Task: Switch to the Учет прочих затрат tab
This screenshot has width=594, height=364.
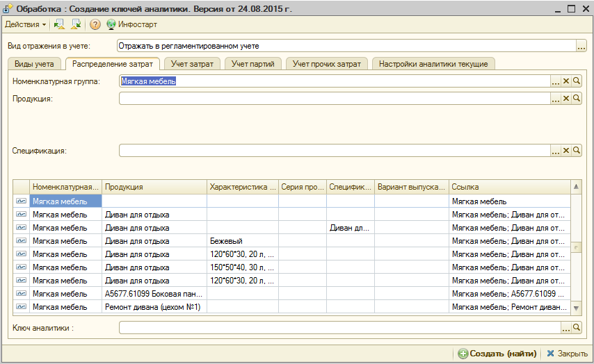Action: point(326,64)
